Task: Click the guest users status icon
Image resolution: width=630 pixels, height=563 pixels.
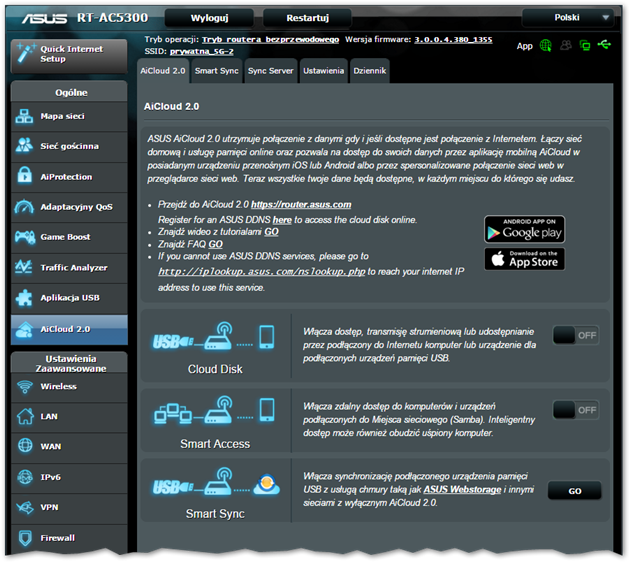Action: (x=566, y=45)
